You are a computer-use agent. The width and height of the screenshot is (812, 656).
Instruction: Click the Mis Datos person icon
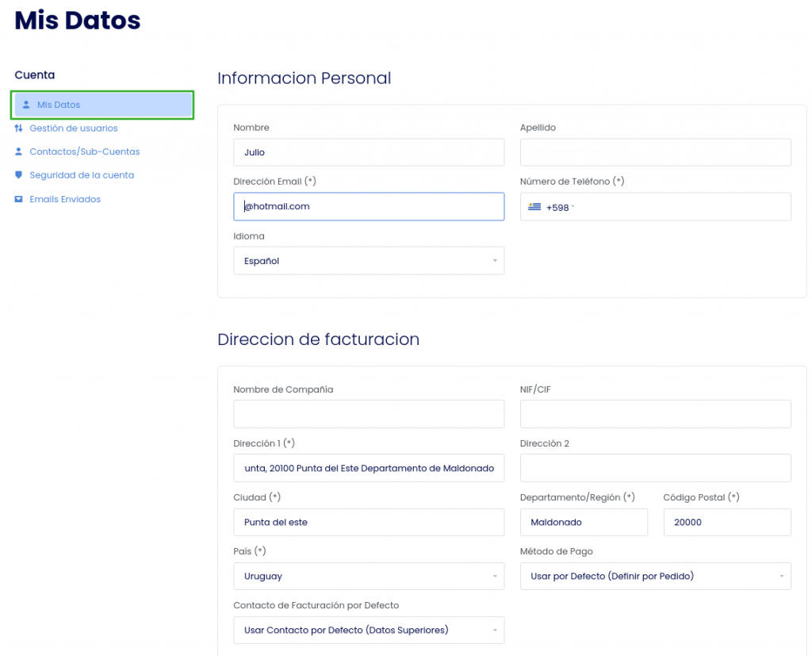pyautogui.click(x=26, y=105)
